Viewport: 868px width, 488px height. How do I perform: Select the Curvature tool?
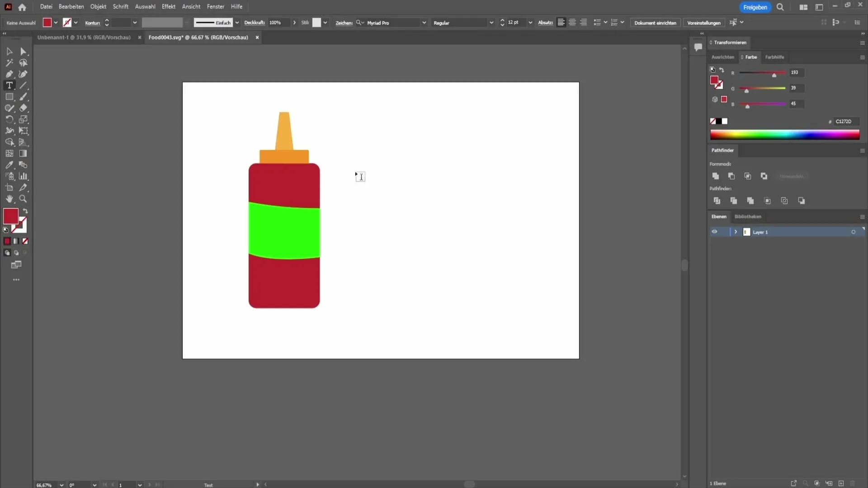pos(24,74)
